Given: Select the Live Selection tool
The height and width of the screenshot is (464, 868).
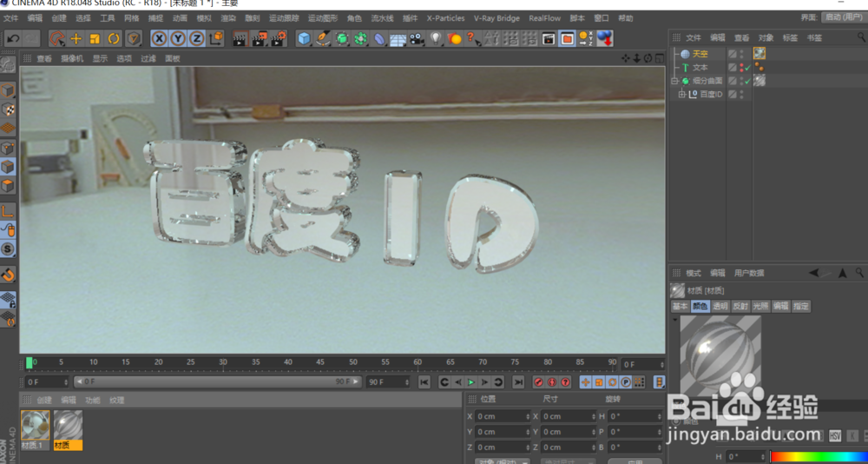Looking at the screenshot, I should coord(57,39).
